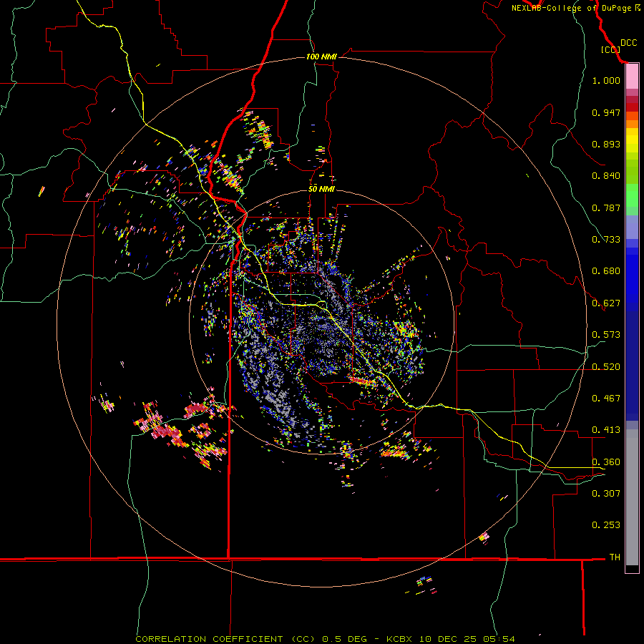Click the 50 NMI range ring label
644x644 pixels.
click(321, 189)
